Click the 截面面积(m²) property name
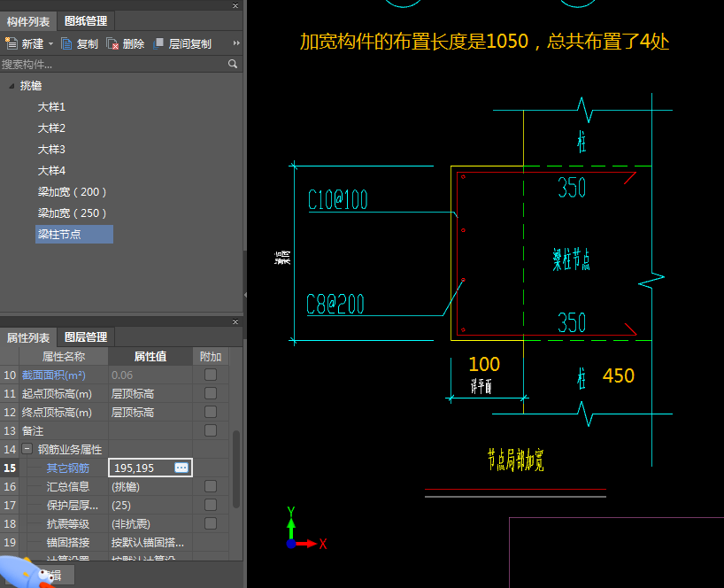The width and height of the screenshot is (724, 588). (54, 375)
